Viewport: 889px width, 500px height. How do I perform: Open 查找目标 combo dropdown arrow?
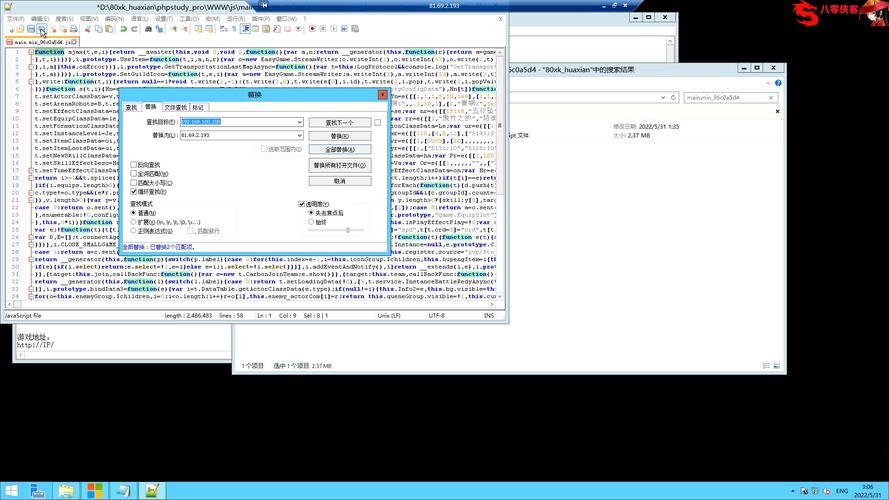[x=299, y=122]
